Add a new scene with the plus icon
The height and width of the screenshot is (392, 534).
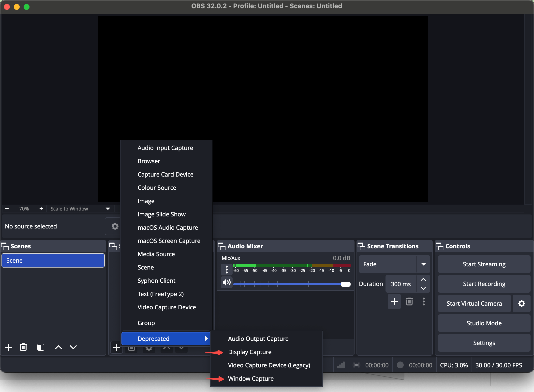tap(8, 347)
